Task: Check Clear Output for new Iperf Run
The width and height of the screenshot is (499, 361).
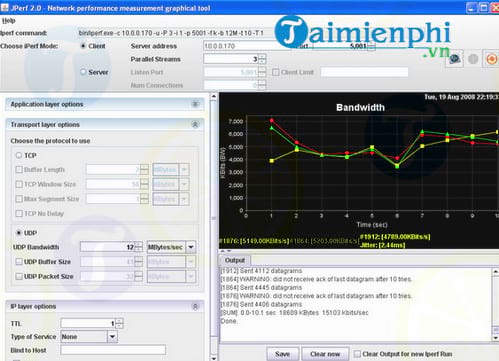Action: [357, 354]
